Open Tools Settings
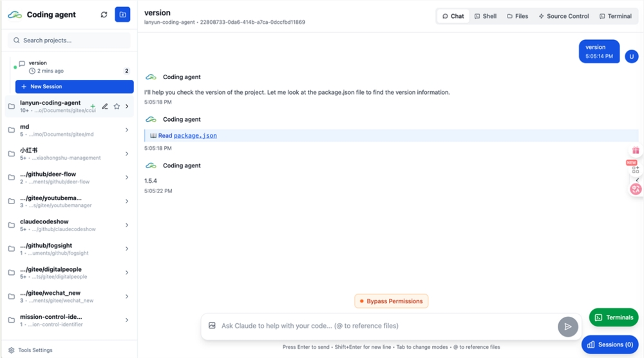The image size is (644, 358). point(30,350)
